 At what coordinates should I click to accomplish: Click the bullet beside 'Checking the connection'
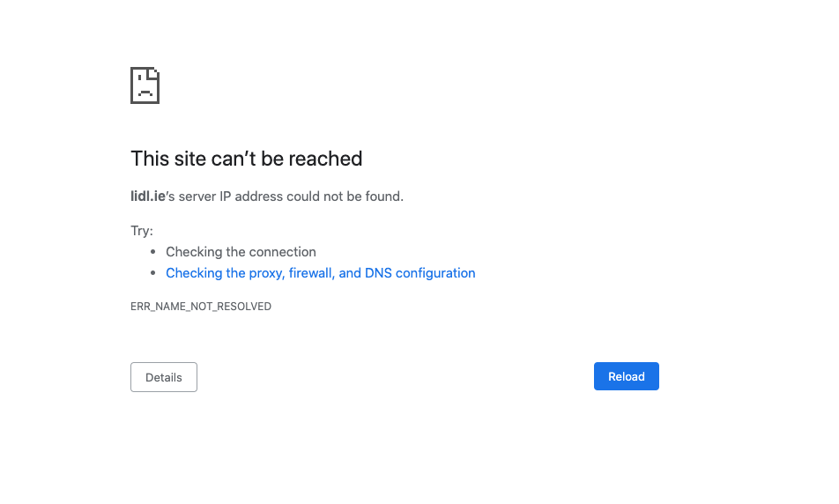click(x=153, y=251)
